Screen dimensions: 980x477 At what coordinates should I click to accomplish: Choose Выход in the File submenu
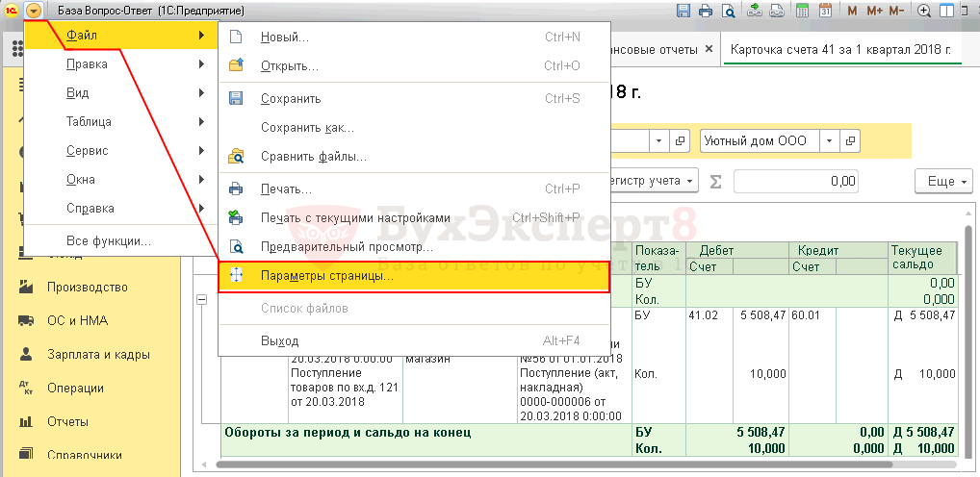414,340
